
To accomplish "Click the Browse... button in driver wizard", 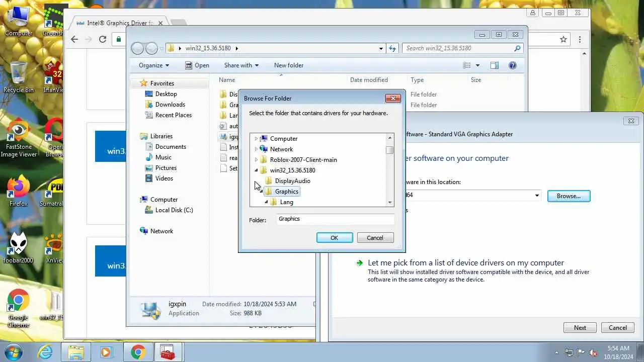I will (x=569, y=196).
